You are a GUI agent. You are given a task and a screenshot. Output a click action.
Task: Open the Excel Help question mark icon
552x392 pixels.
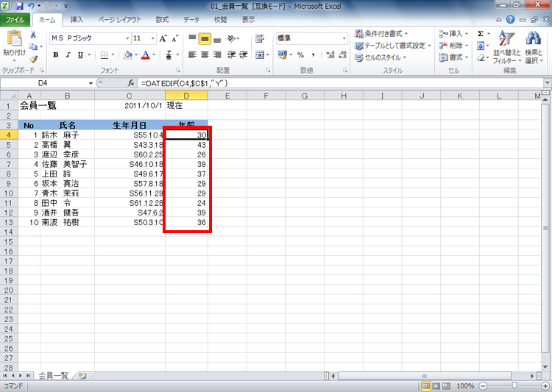click(511, 20)
